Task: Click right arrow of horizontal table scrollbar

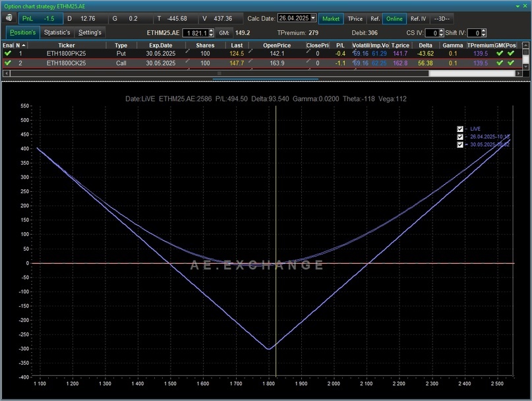Action: click(518, 73)
